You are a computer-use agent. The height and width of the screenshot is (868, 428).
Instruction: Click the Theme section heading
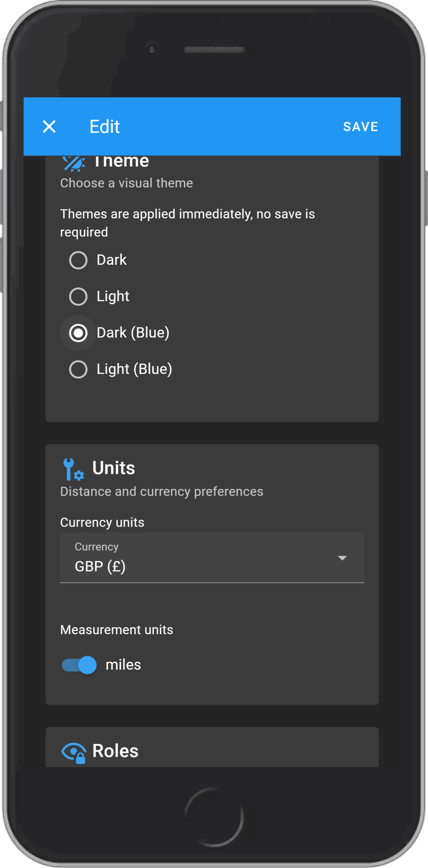122,161
